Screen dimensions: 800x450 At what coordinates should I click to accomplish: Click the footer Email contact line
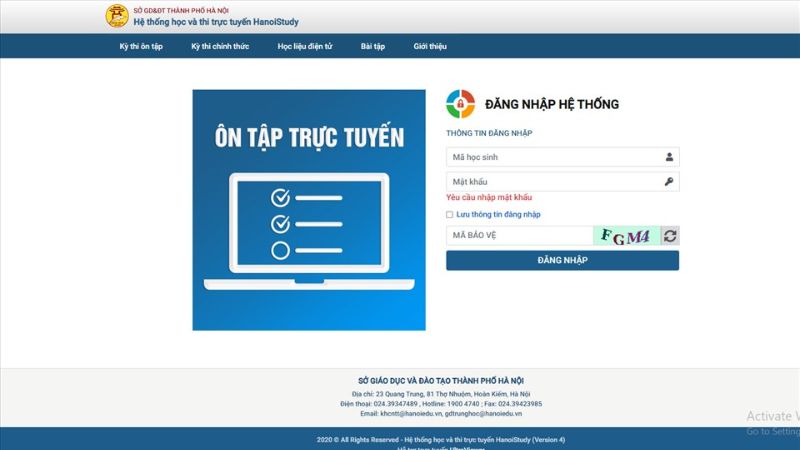tap(441, 414)
